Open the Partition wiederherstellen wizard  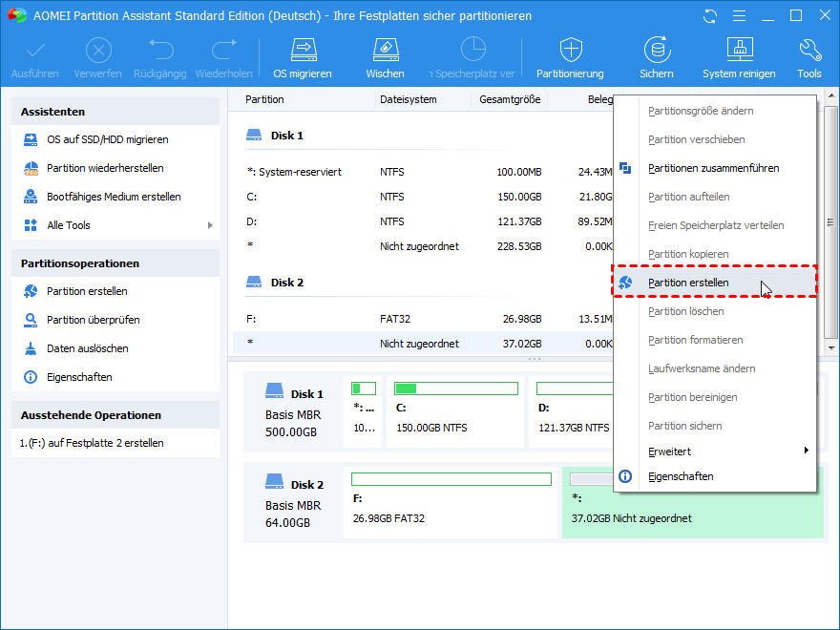(105, 168)
